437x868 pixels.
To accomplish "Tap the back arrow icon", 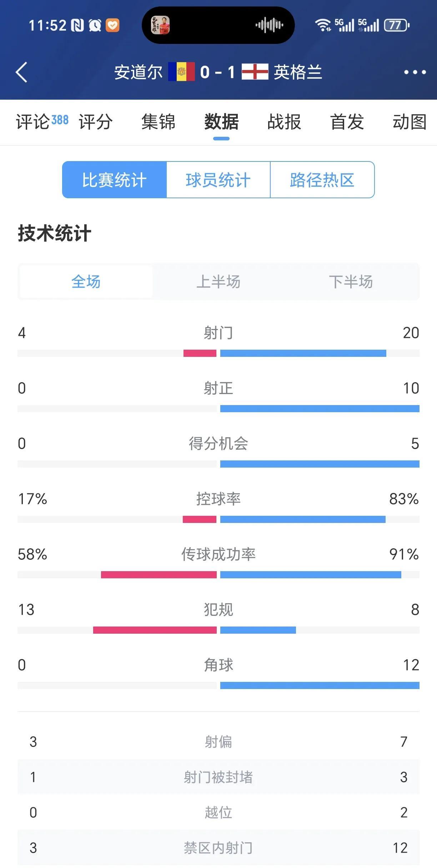I will point(22,72).
